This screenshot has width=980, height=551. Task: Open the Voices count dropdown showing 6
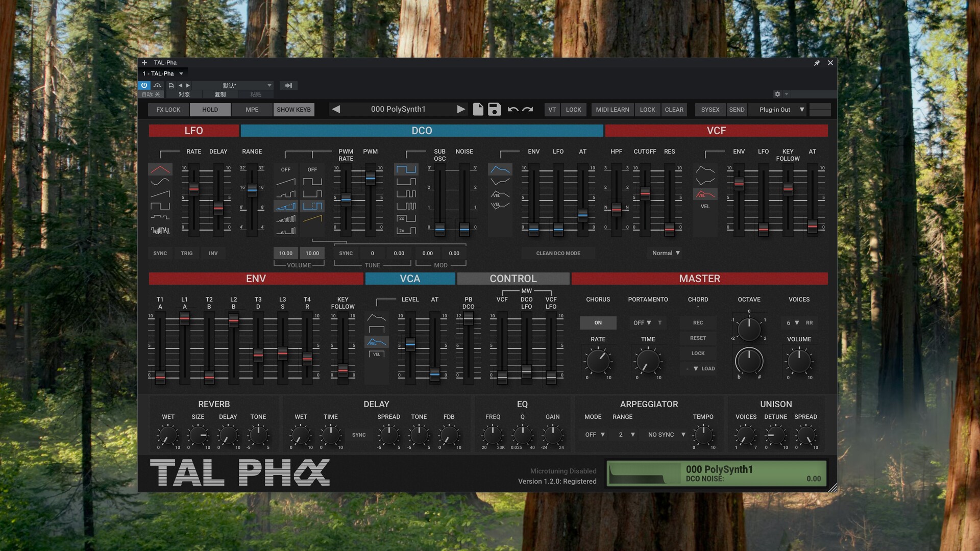792,323
